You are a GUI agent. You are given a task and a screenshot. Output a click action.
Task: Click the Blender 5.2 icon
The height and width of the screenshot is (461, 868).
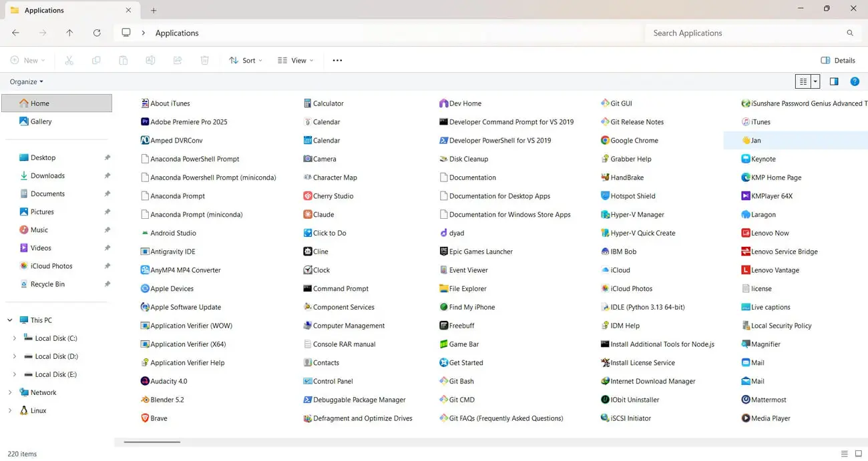(x=145, y=400)
